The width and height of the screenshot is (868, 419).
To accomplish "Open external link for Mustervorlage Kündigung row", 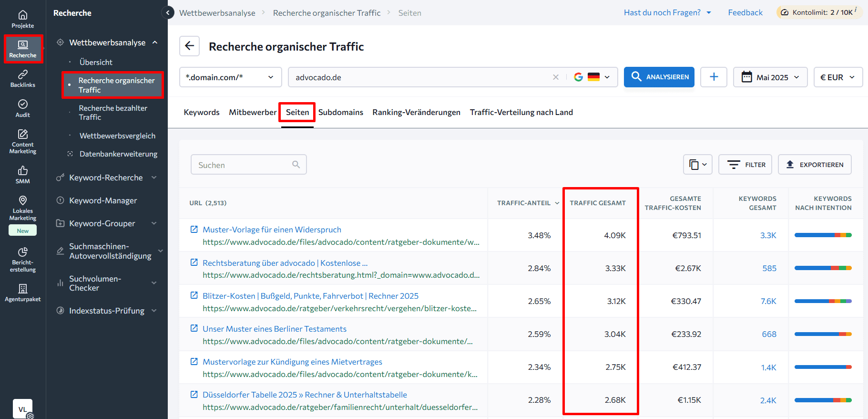I will [x=194, y=361].
